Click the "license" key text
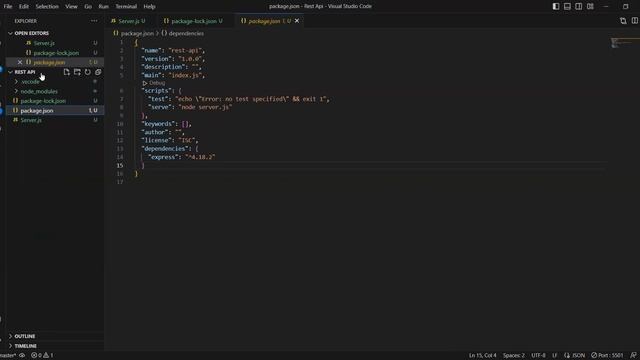Viewport: 640px width, 360px height. tap(156, 140)
